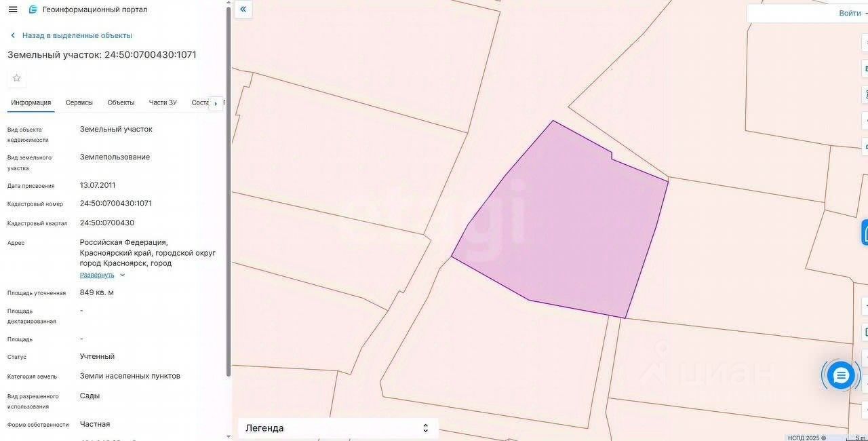Open the Сервисы tab
The height and width of the screenshot is (441, 868).
click(x=79, y=102)
